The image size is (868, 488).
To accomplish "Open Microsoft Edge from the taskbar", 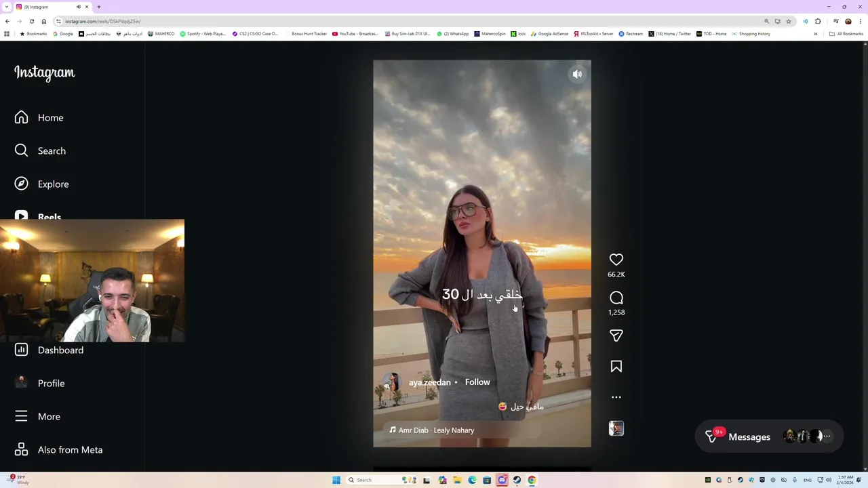I will point(472,480).
